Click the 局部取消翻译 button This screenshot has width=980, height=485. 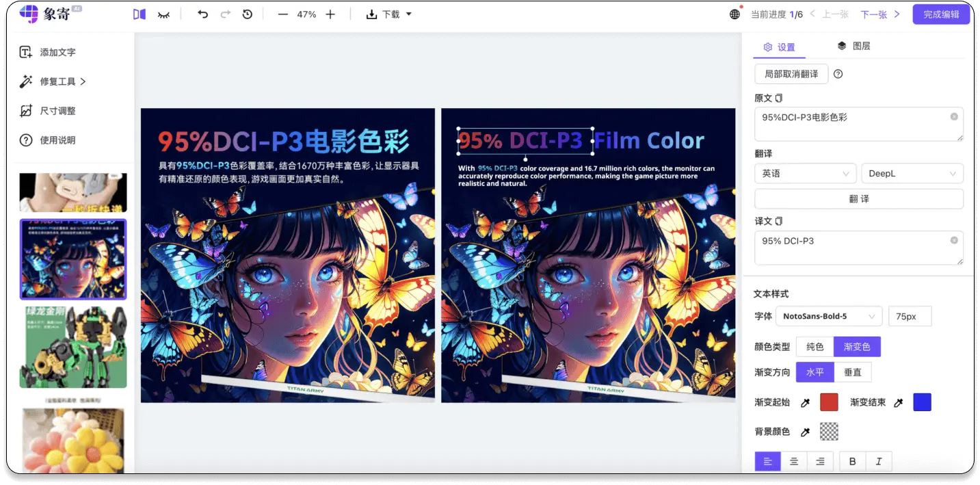(x=791, y=74)
